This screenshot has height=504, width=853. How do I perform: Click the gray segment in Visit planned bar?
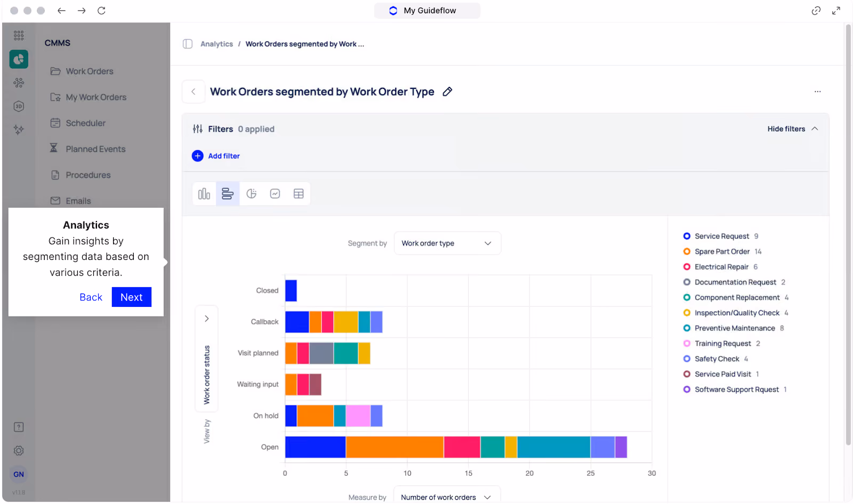(x=321, y=353)
